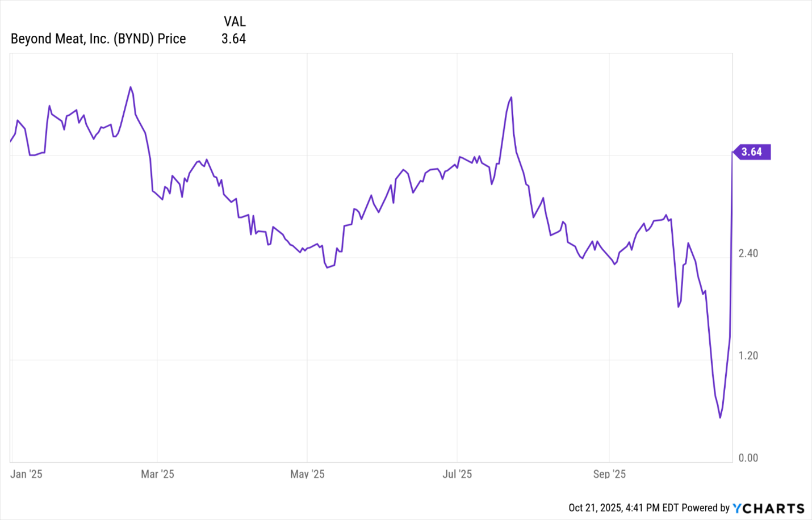Viewport: 812px width, 520px height.
Task: Click the October lowest point on the line
Action: (720, 418)
